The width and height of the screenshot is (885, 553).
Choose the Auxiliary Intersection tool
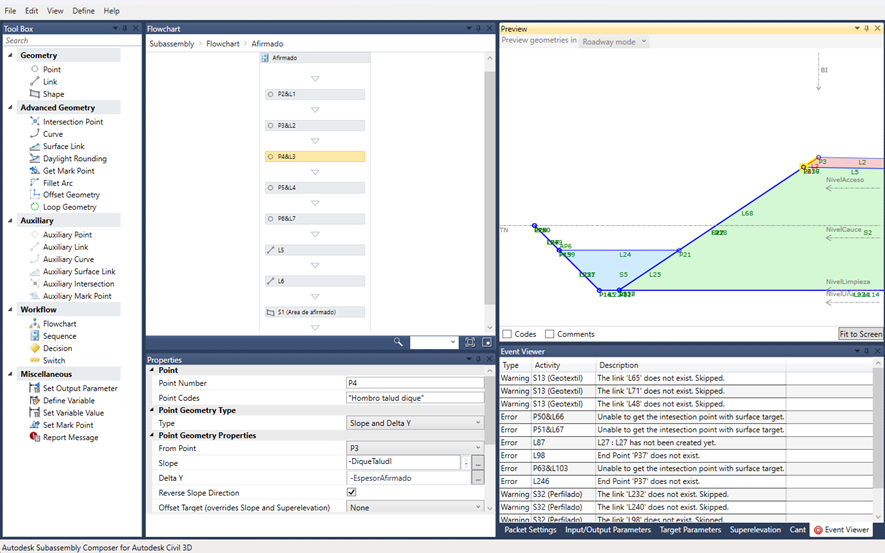click(78, 284)
